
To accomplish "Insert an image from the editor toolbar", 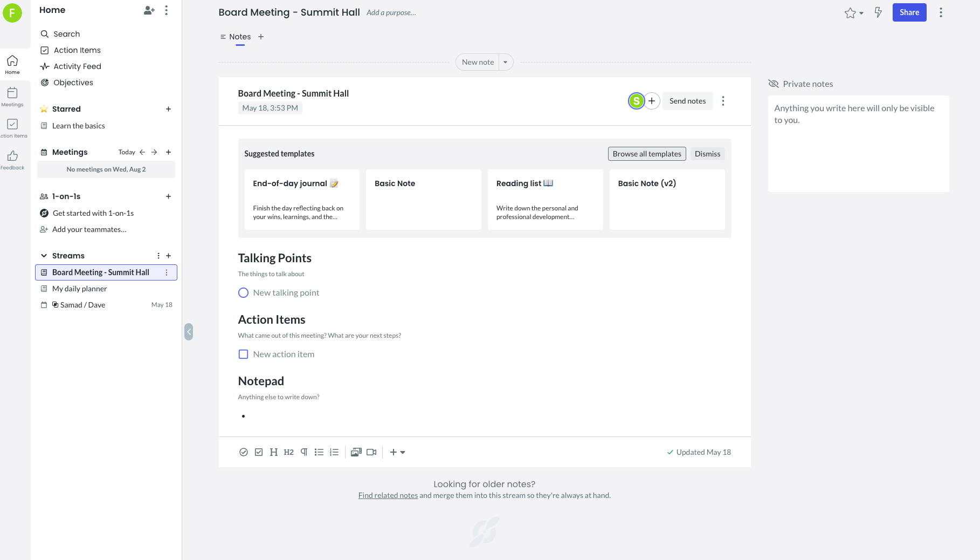I will pyautogui.click(x=356, y=452).
